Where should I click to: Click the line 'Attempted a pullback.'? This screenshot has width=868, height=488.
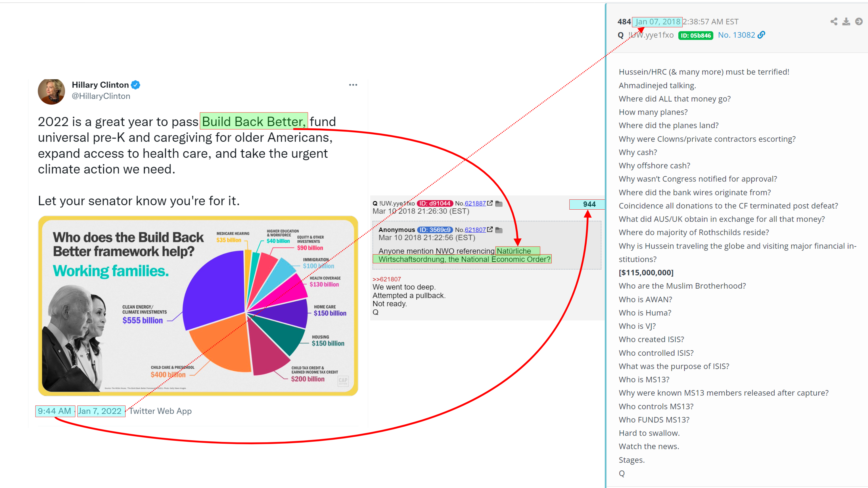[x=409, y=296]
